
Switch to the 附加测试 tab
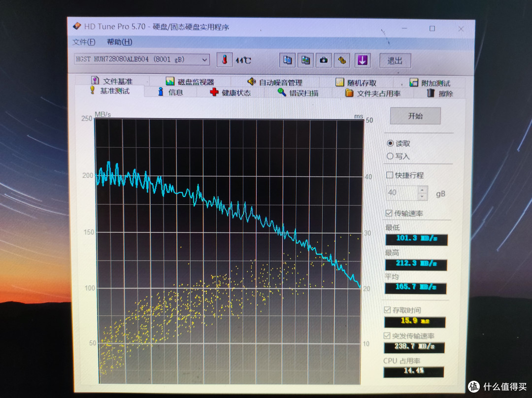click(x=430, y=83)
